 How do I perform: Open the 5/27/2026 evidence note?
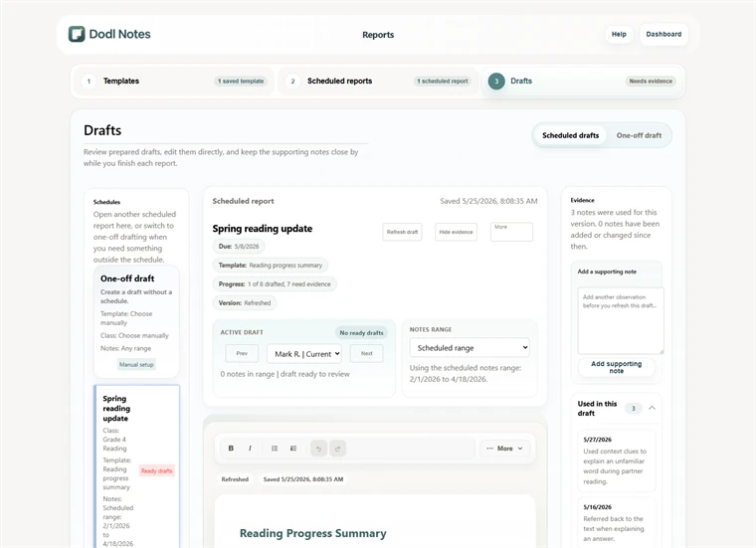point(616,460)
